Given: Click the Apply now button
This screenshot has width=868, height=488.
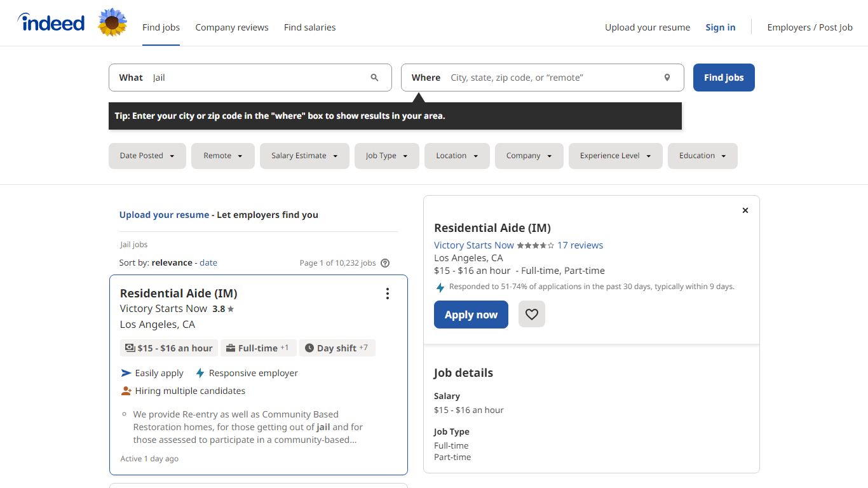Looking at the screenshot, I should click(x=471, y=315).
